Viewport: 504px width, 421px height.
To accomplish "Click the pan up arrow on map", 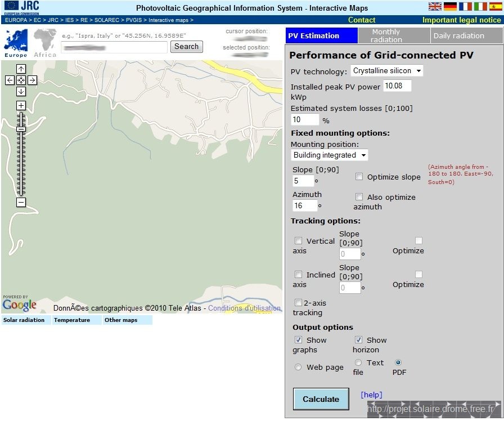I will click(x=21, y=69).
